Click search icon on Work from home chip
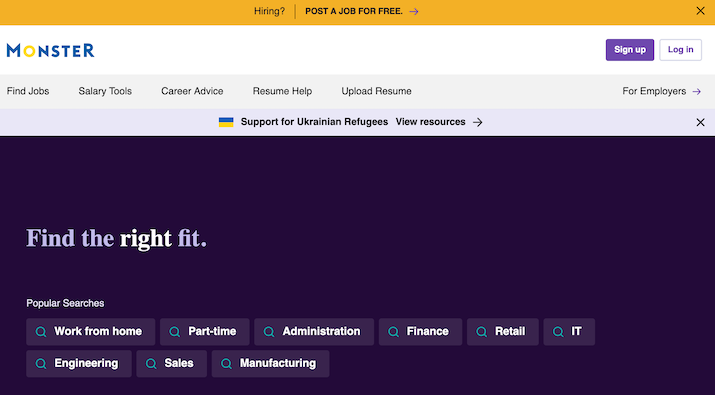 [41, 332]
